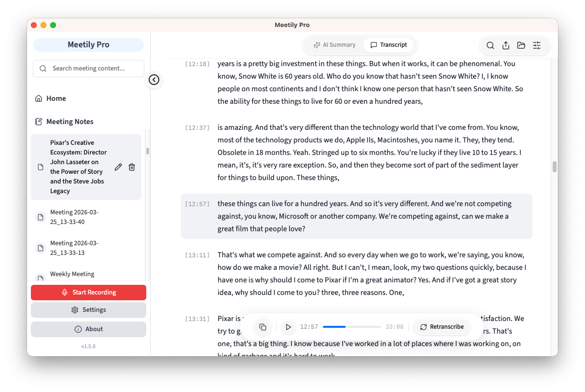Go to Home in the sidebar
This screenshot has width=585, height=392.
56,98
